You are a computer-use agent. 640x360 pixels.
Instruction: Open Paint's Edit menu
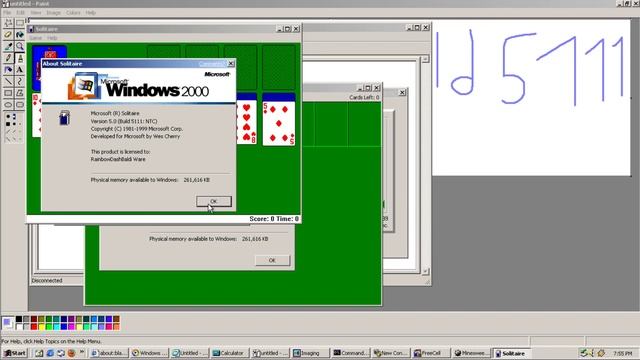pyautogui.click(x=20, y=13)
